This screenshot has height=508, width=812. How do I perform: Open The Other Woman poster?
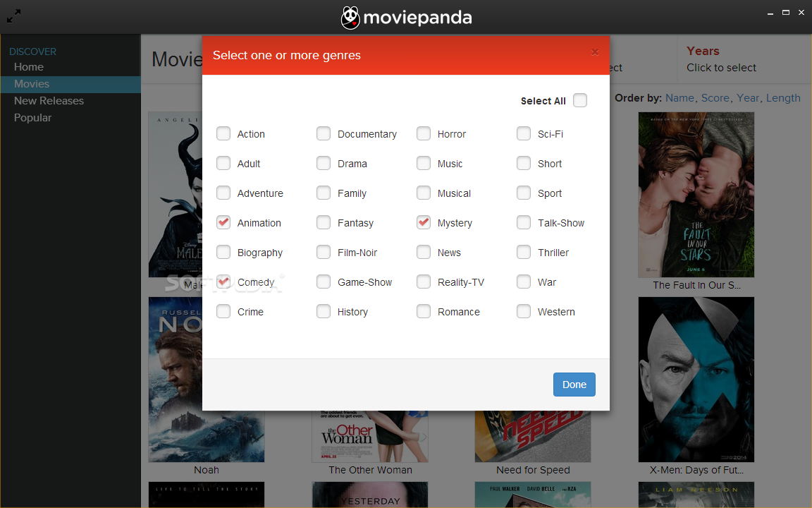click(370, 437)
